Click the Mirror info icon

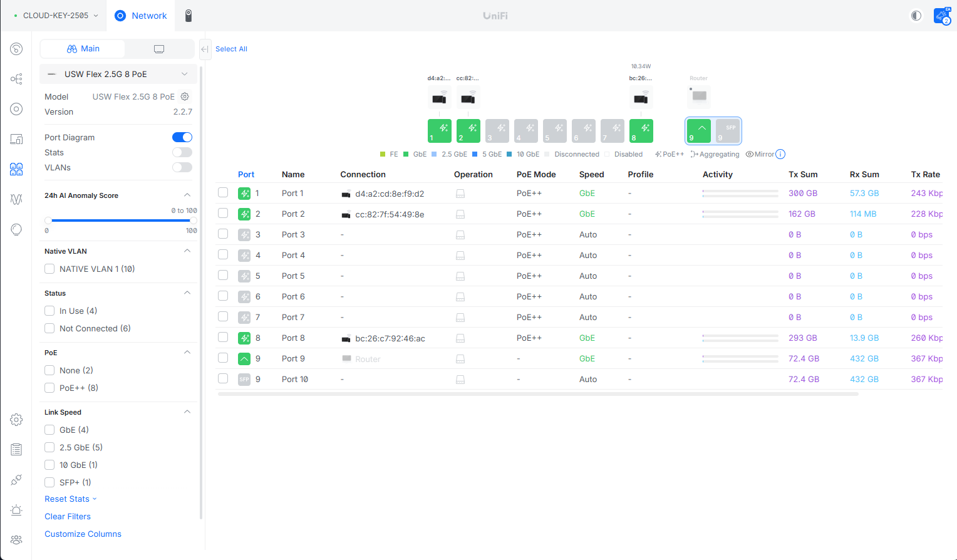coord(780,154)
